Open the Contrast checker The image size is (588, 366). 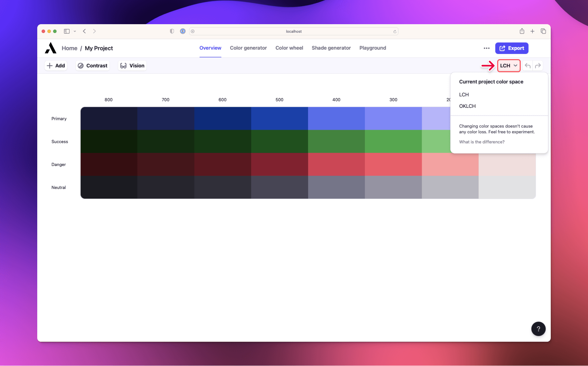(x=92, y=65)
